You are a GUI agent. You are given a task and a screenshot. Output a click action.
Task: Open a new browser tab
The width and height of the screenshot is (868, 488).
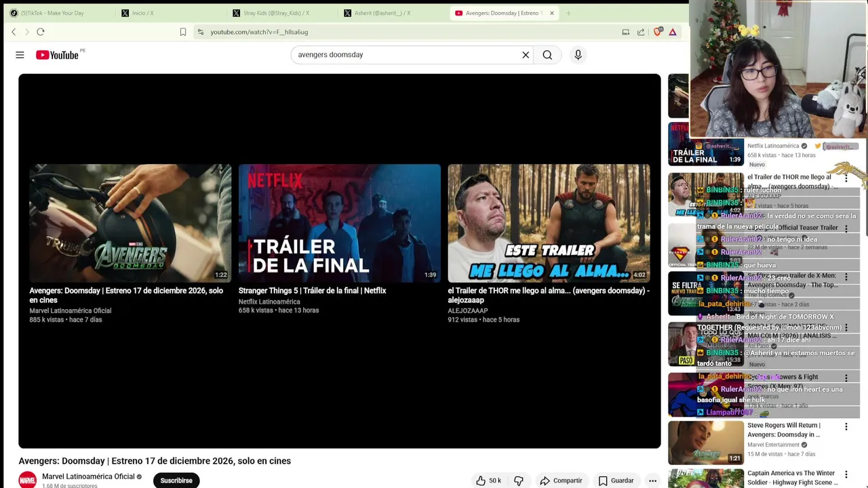point(568,13)
